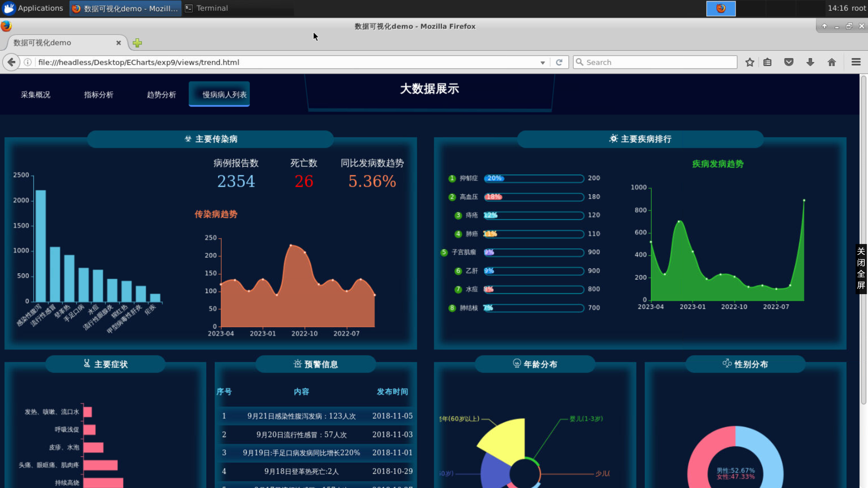The width and height of the screenshot is (868, 488).
Task: Click the workspace switcher Firefox thumbnail
Action: coord(721,8)
